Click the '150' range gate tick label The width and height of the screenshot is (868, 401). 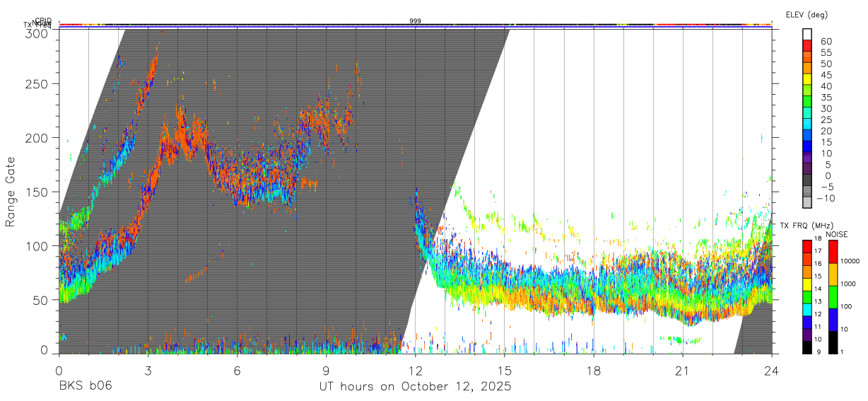(x=37, y=192)
